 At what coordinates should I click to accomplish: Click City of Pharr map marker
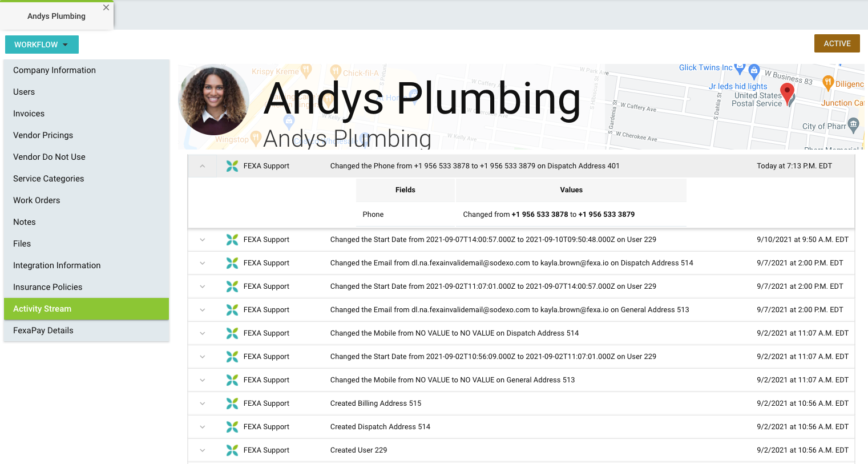click(x=853, y=126)
